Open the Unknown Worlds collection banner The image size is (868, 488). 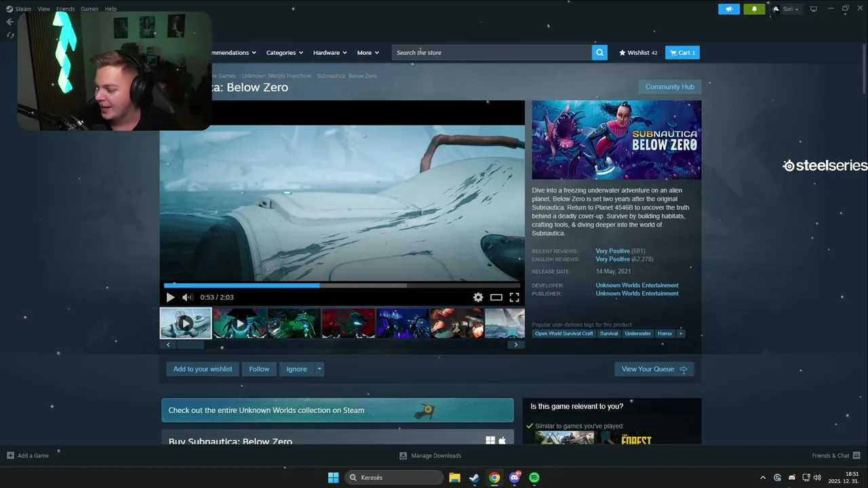pyautogui.click(x=337, y=410)
